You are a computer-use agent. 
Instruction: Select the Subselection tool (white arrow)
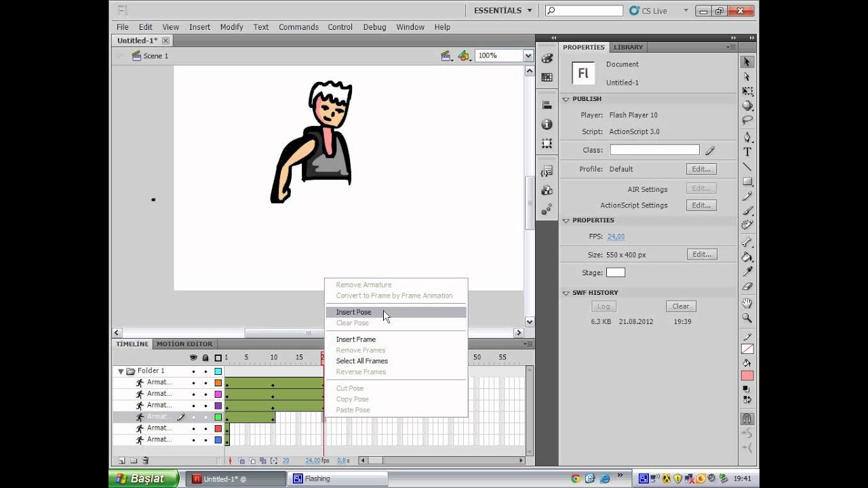[747, 77]
